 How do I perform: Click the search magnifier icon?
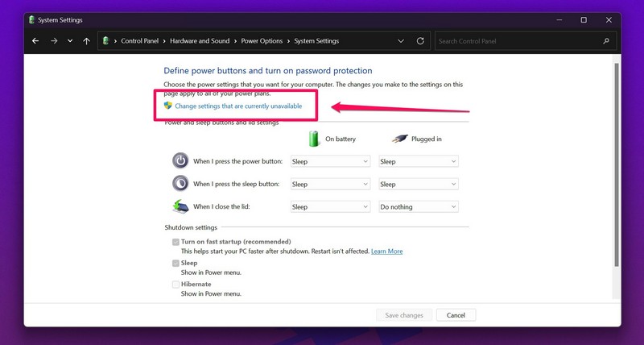pos(606,41)
